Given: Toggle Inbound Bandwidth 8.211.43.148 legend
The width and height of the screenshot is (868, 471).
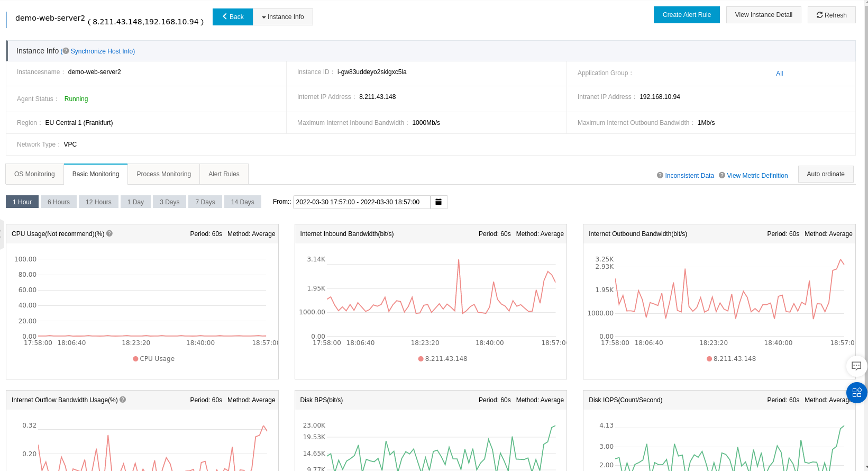Looking at the screenshot, I should click(443, 359).
